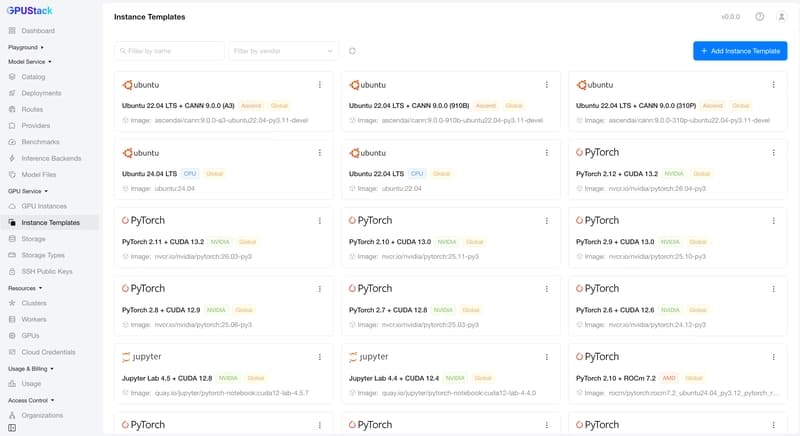Image resolution: width=800 pixels, height=436 pixels.
Task: Click the AMD vendor tag
Action: coord(669,378)
